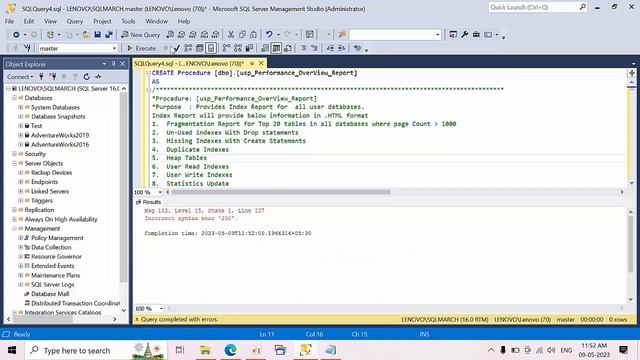Expand the AdventureWorks2019 database node
640x360 pixels.
[20, 135]
